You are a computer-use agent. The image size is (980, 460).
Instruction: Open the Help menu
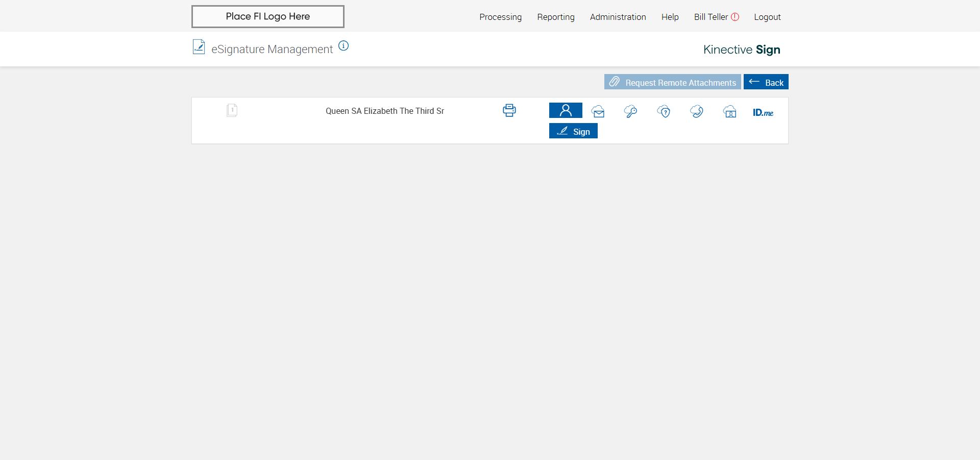point(670,17)
